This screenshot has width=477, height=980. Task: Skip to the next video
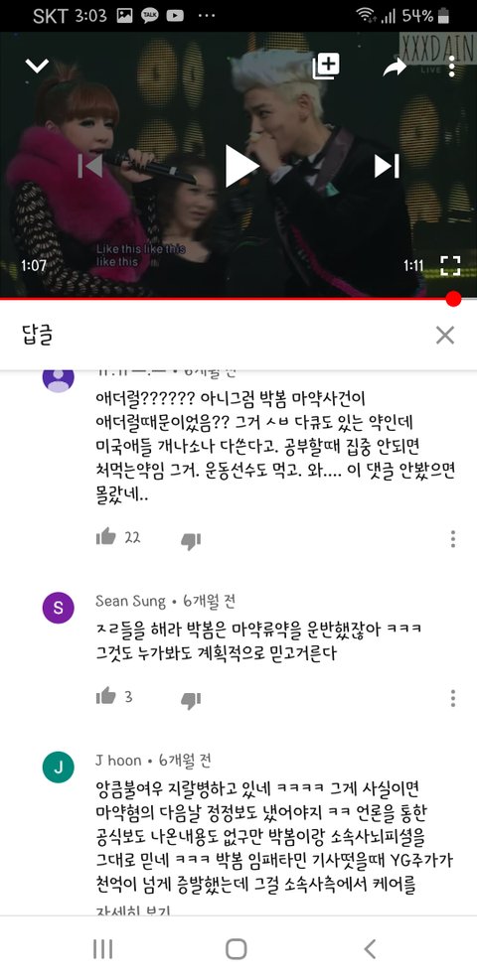387,166
